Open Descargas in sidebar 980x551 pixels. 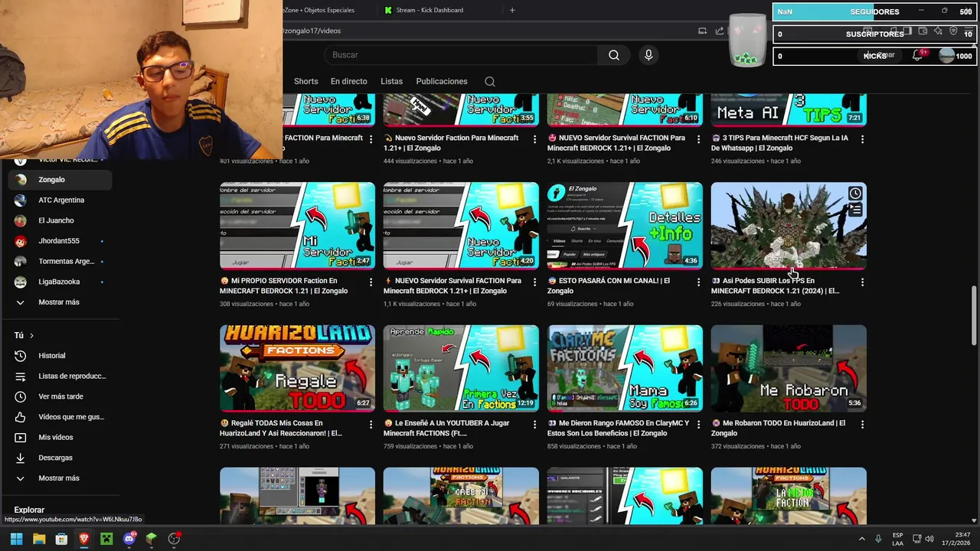pos(60,458)
